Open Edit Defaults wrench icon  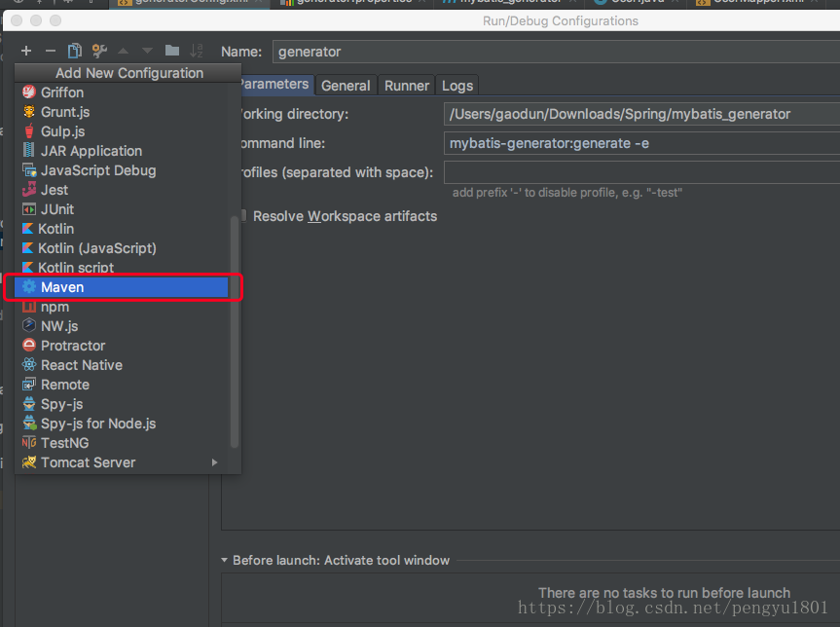tap(99, 51)
